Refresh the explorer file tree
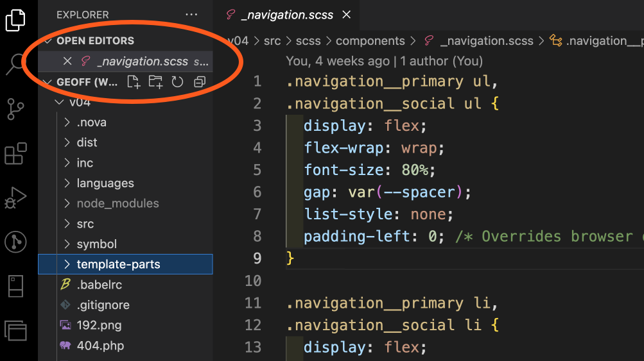This screenshot has width=644, height=361. click(177, 81)
